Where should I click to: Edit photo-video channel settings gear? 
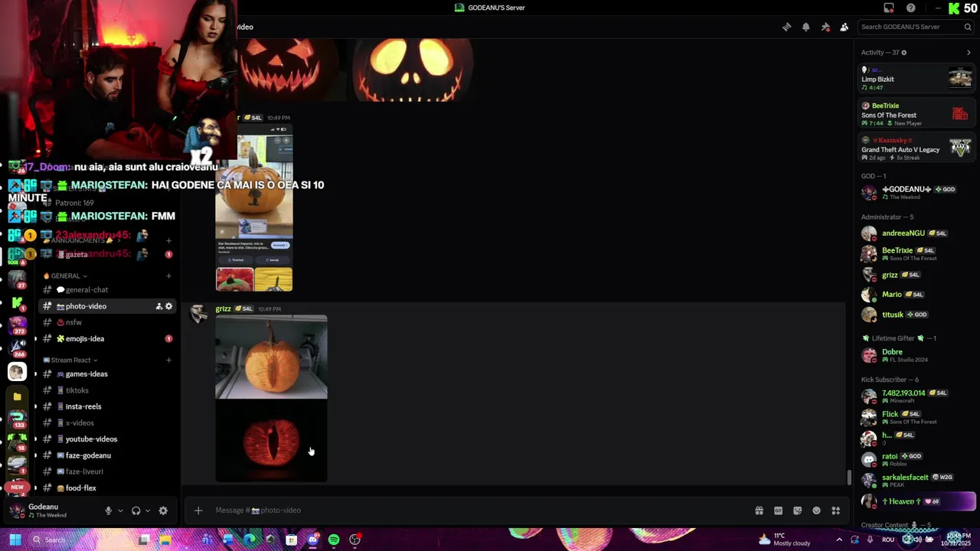tap(169, 306)
